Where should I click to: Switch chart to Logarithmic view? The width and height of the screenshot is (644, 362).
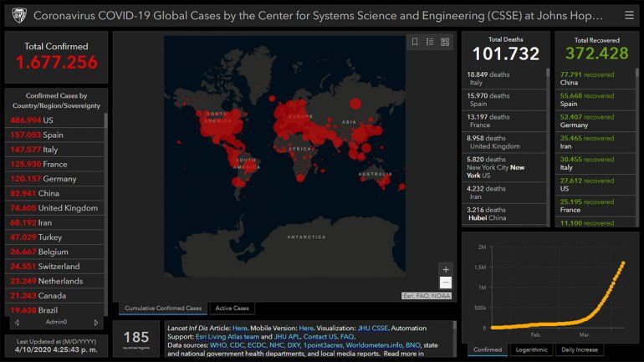pos(532,349)
